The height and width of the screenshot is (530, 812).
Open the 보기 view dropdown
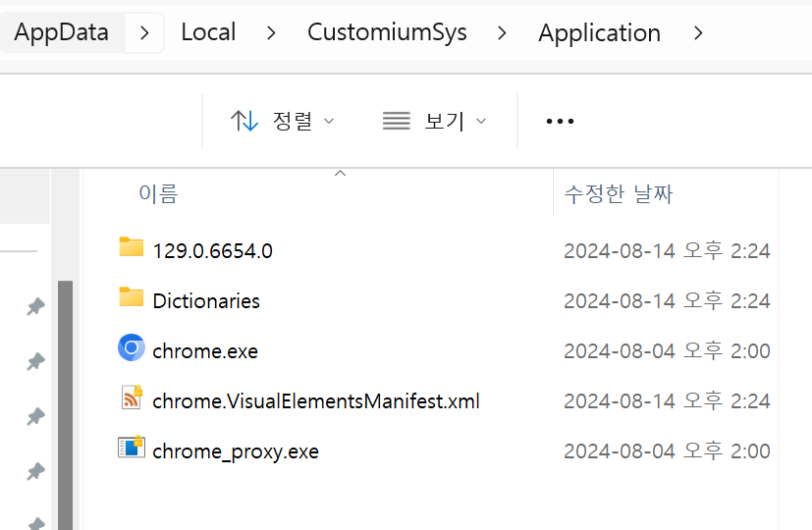click(x=435, y=121)
